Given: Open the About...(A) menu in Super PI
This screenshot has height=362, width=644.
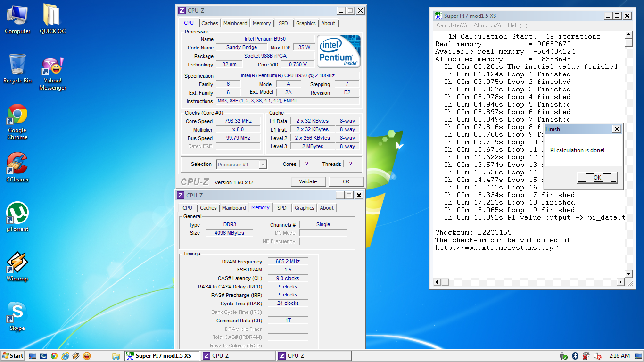Looking at the screenshot, I should coord(487,25).
